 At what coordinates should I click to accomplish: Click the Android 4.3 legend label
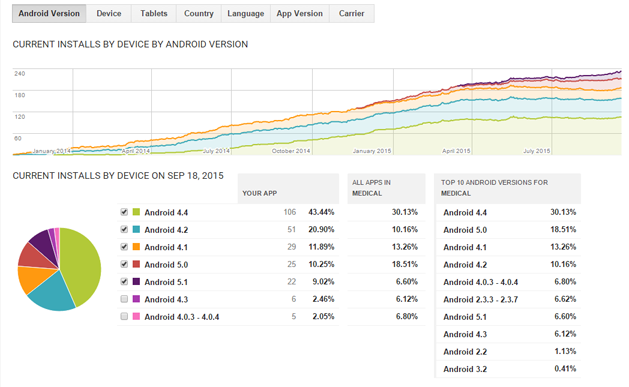coord(166,299)
